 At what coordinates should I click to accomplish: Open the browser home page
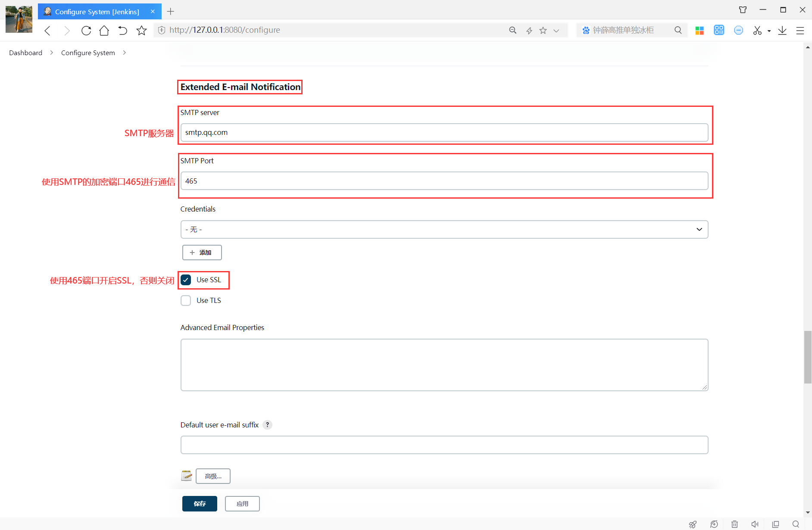(x=104, y=30)
